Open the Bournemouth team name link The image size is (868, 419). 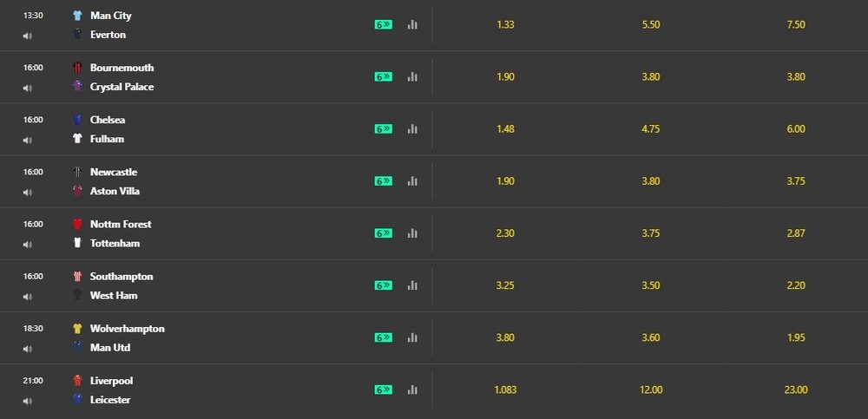122,68
